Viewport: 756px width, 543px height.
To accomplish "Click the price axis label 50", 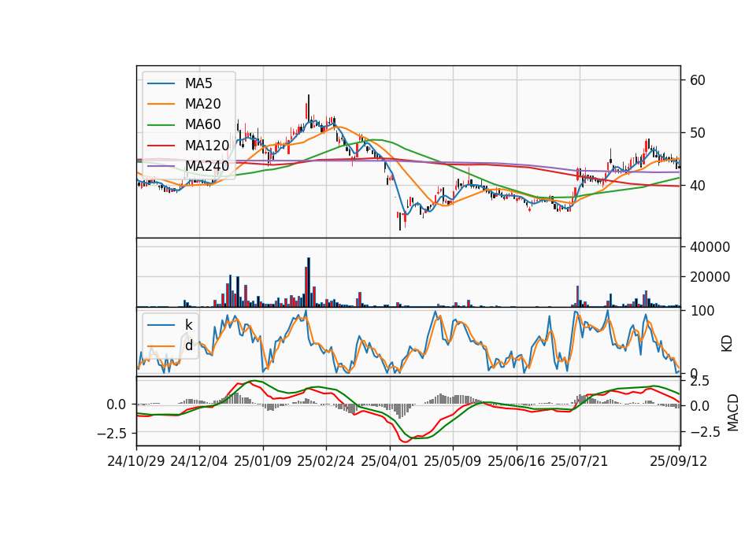I will tap(697, 133).
